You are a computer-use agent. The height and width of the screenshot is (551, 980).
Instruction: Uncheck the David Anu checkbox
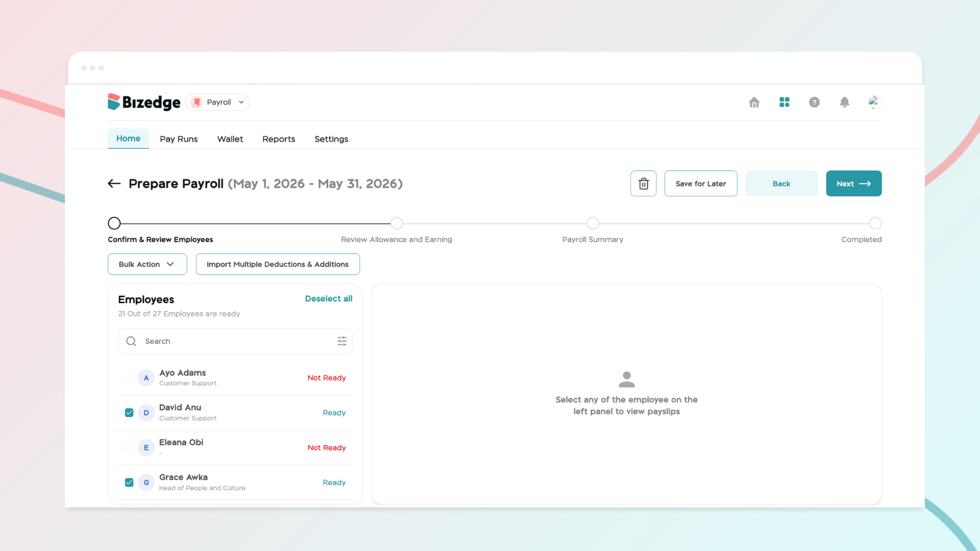[x=129, y=413]
